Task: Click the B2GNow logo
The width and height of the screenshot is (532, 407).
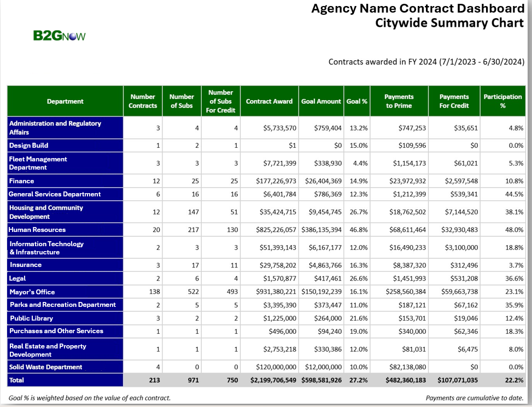Action: pyautogui.click(x=59, y=36)
